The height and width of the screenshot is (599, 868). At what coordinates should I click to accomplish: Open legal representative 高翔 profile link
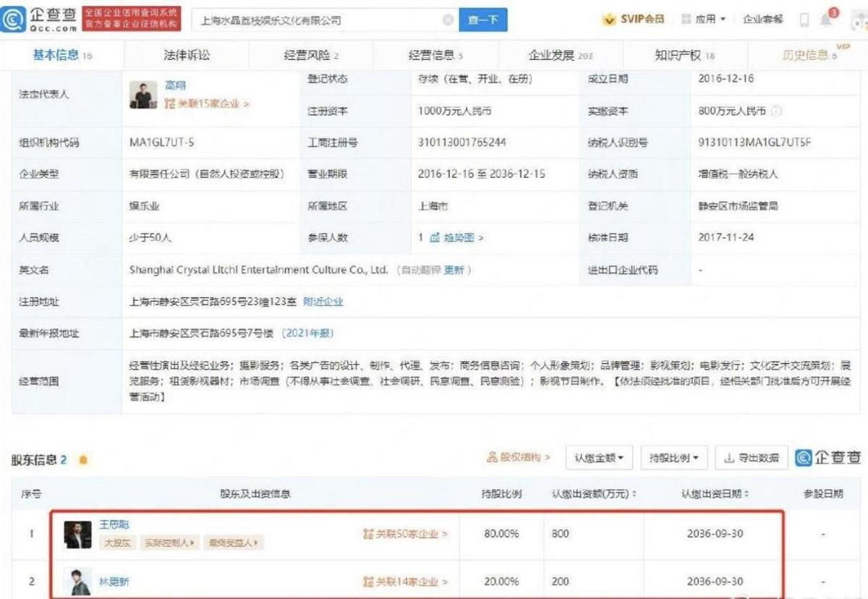point(175,85)
